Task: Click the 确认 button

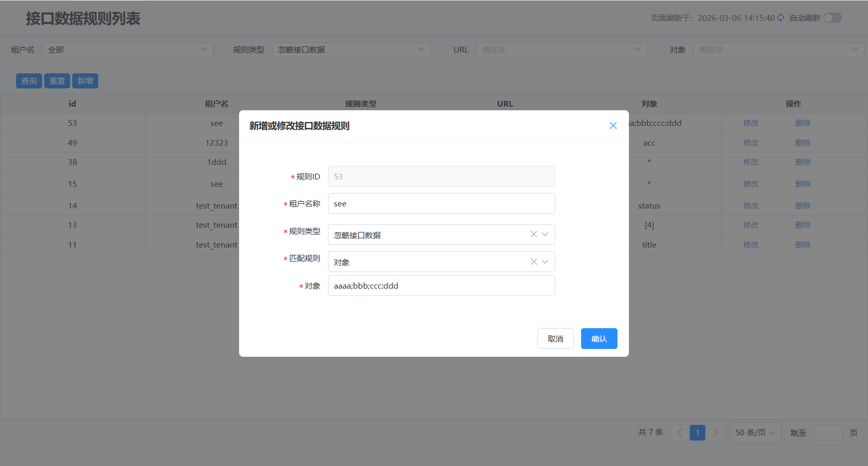Action: [x=599, y=339]
